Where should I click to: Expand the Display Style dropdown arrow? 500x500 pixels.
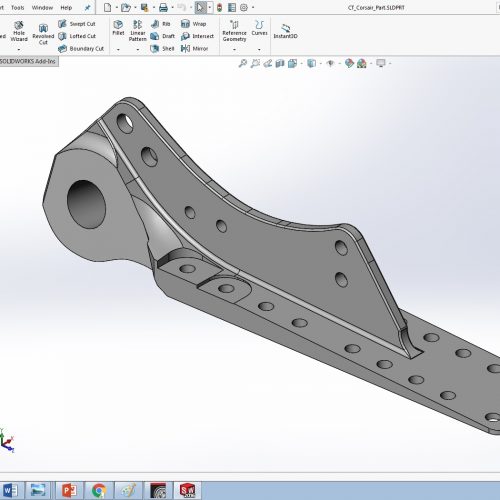(x=321, y=63)
